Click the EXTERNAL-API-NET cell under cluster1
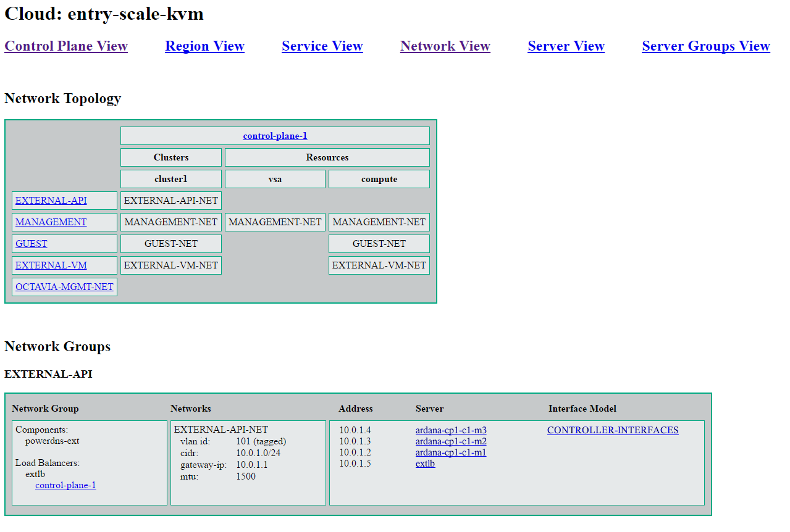 [171, 201]
